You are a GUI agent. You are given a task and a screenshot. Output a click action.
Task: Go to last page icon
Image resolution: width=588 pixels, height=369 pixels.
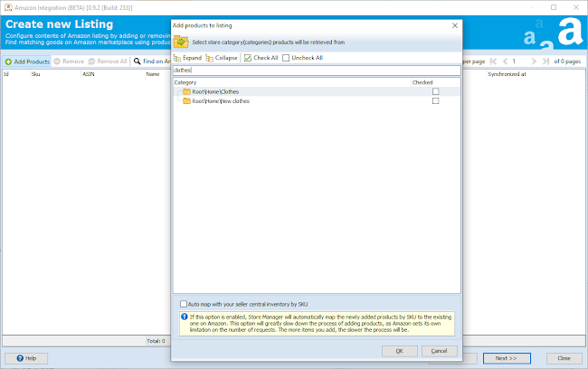pyautogui.click(x=545, y=61)
